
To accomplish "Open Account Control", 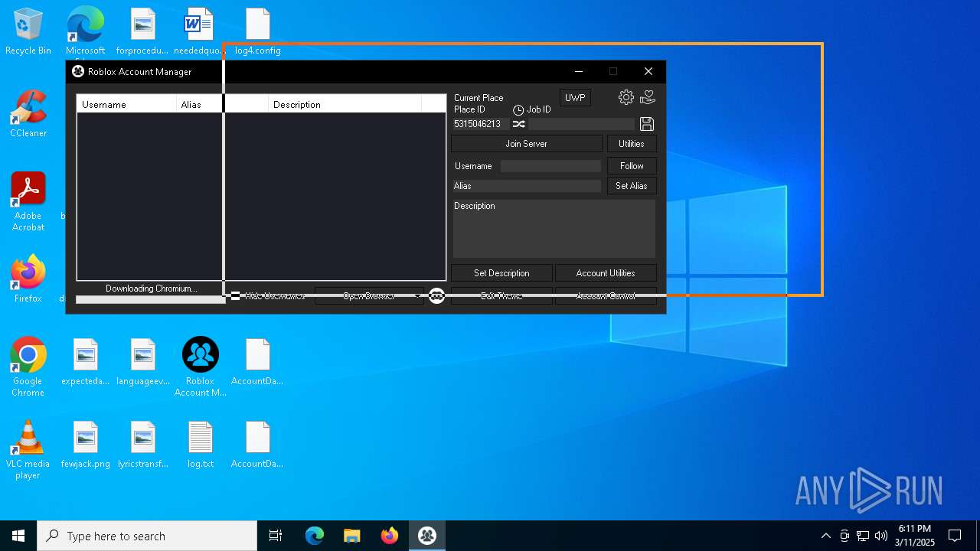I will [606, 296].
